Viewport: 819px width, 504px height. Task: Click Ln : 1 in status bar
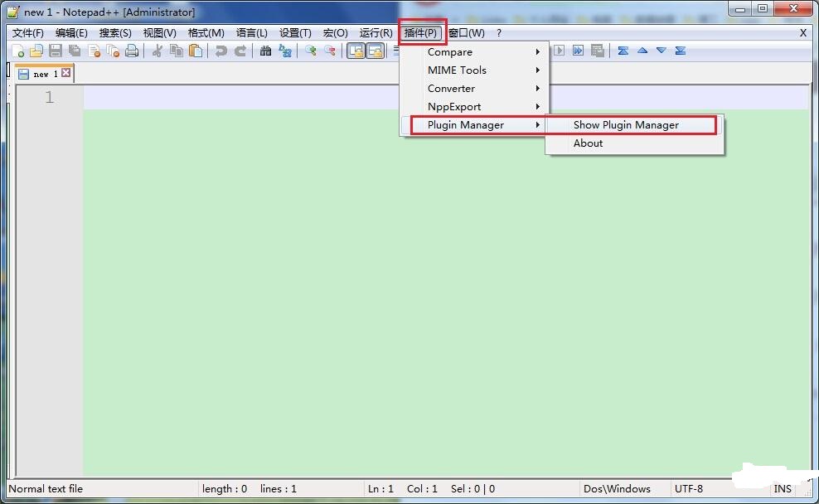380,489
